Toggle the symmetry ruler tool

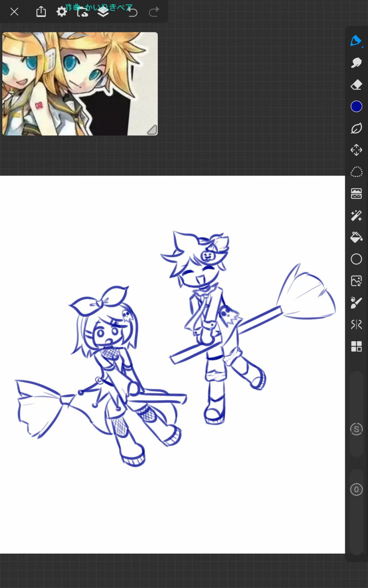click(x=356, y=325)
